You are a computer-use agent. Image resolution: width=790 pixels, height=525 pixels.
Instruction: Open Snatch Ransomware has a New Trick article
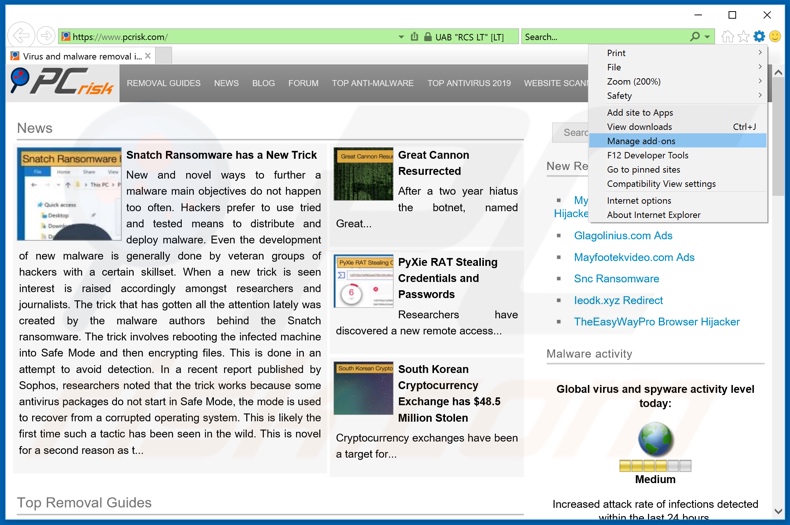(x=221, y=155)
